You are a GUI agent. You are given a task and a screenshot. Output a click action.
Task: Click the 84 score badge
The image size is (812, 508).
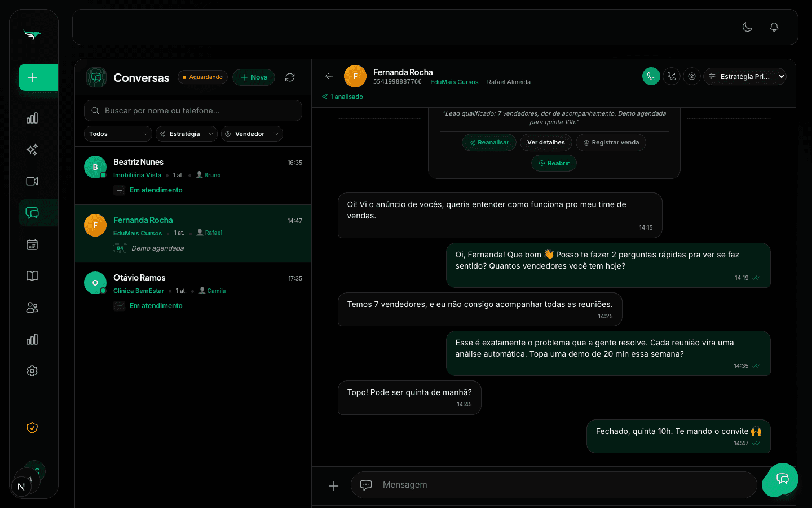(x=120, y=248)
